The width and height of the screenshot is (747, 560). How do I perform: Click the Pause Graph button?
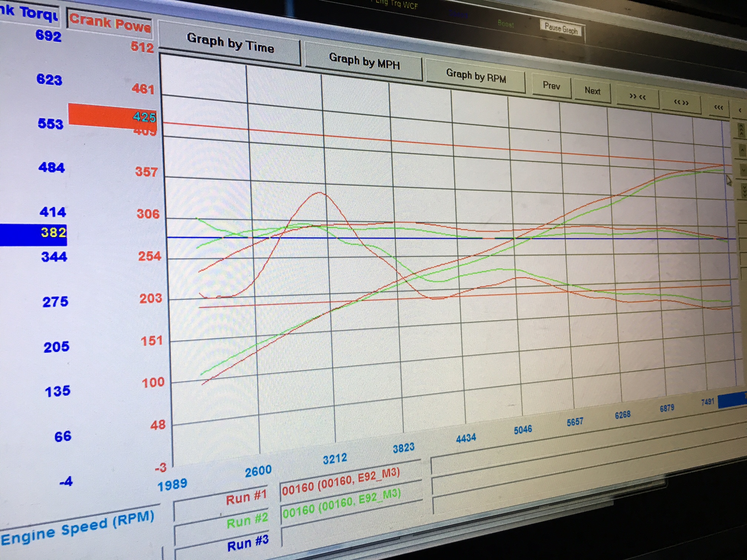coord(561,28)
